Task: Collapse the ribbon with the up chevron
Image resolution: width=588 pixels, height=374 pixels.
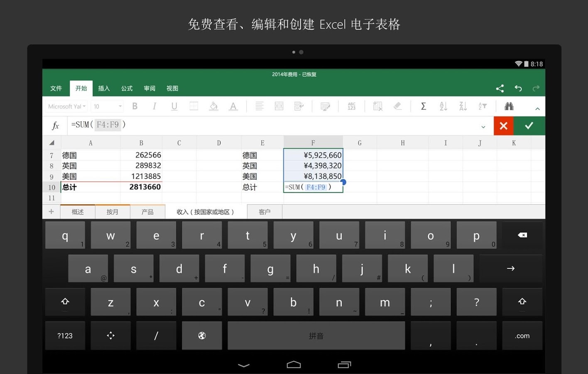Action: pyautogui.click(x=537, y=108)
